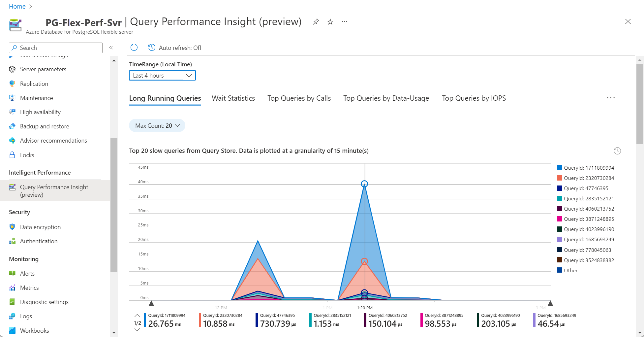Open the Locks padlock icon

12,155
